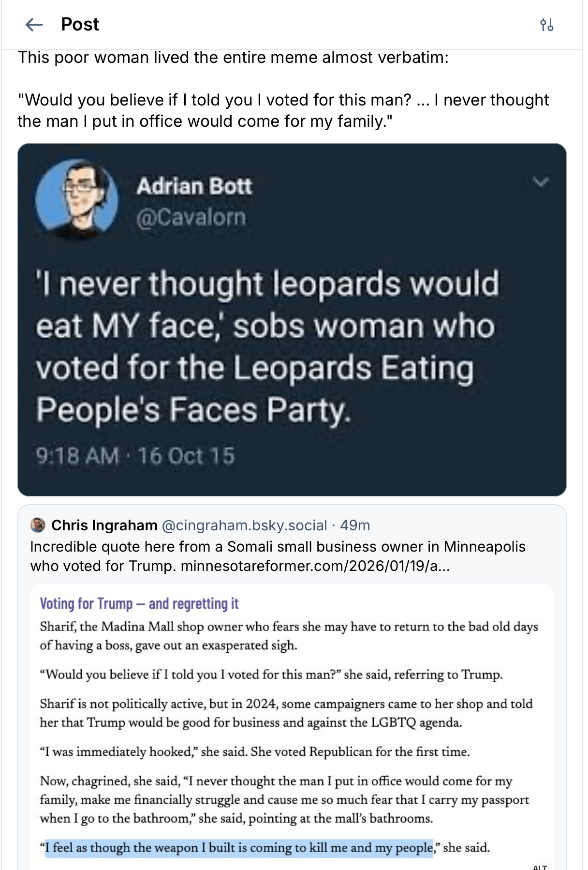Click Adrian Bott's cartoon avatar

(x=76, y=198)
